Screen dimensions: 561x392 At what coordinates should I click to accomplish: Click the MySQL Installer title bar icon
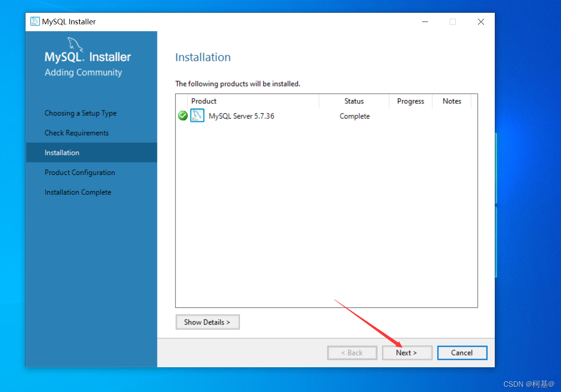click(35, 21)
